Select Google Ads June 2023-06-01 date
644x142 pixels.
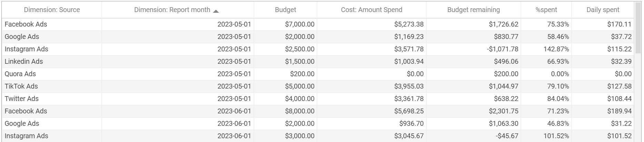[x=234, y=124]
